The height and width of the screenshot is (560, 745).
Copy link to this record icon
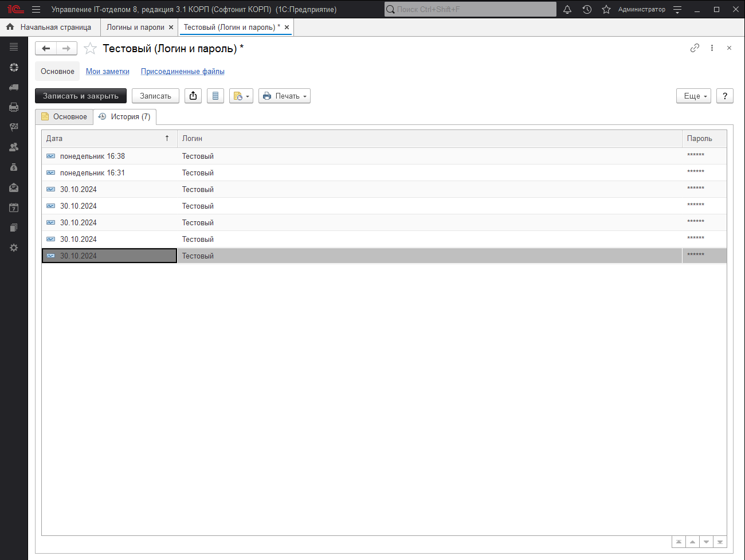pos(695,48)
